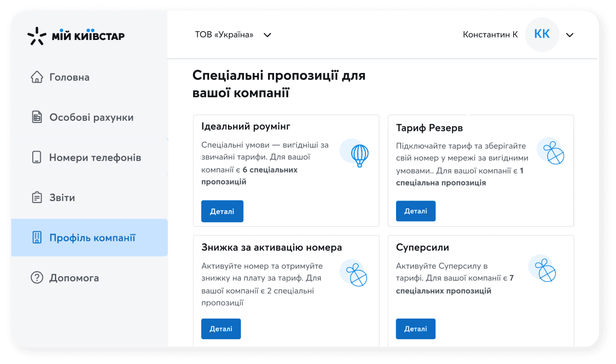Image resolution: width=616 pixels, height=364 pixels.
Task: Click the ТОВ «Україна» company name
Action: pyautogui.click(x=224, y=34)
